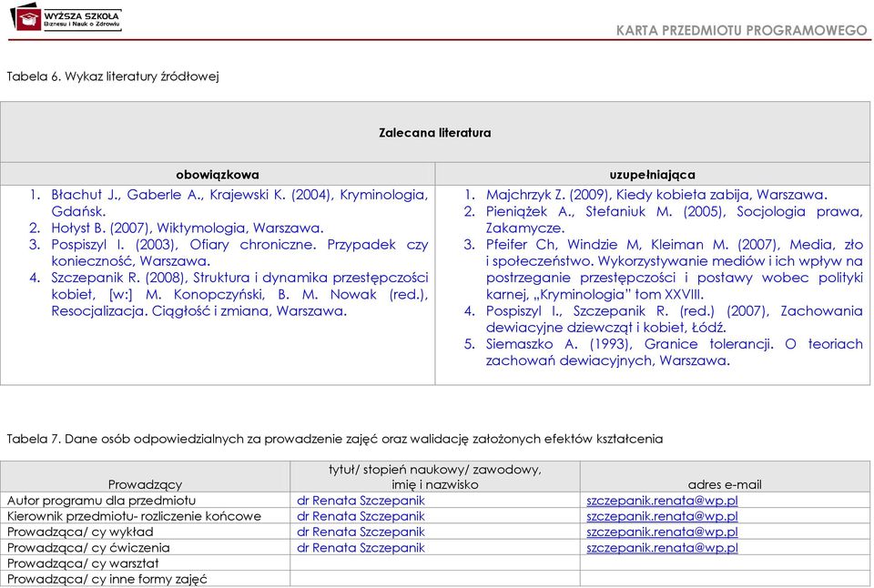The width and height of the screenshot is (874, 588).
Task: Click the Szczepanik R. (2008) Struktura i dynamika entry
Action: click(239, 294)
